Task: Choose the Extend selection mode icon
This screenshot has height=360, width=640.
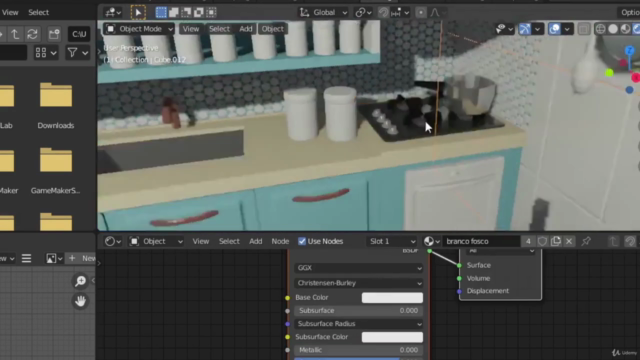Action: (174, 13)
